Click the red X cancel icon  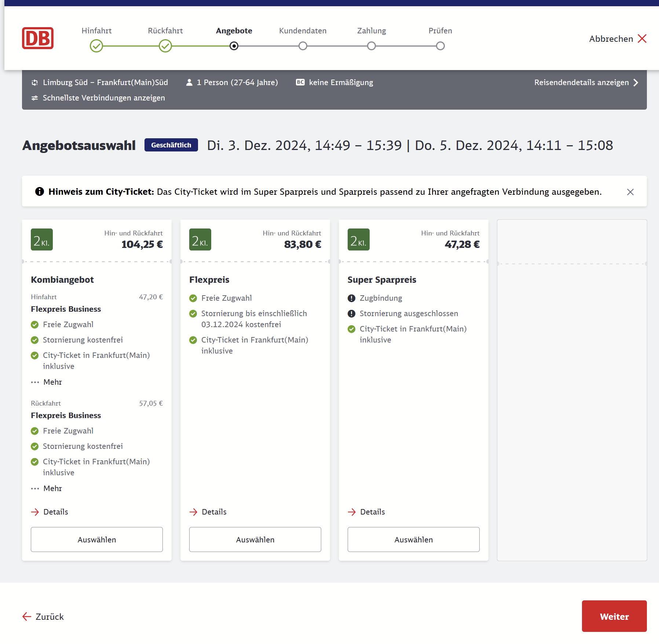click(x=642, y=39)
